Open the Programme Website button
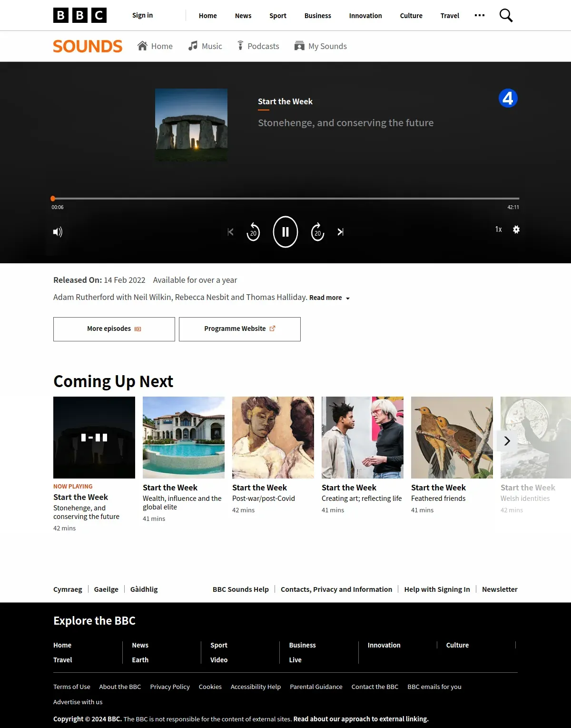 click(x=240, y=329)
